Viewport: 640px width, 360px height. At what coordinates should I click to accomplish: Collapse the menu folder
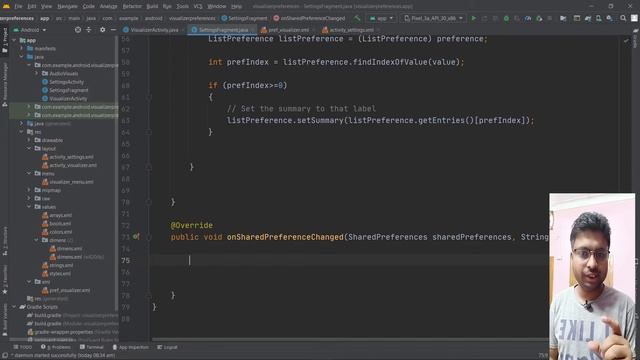click(29, 173)
